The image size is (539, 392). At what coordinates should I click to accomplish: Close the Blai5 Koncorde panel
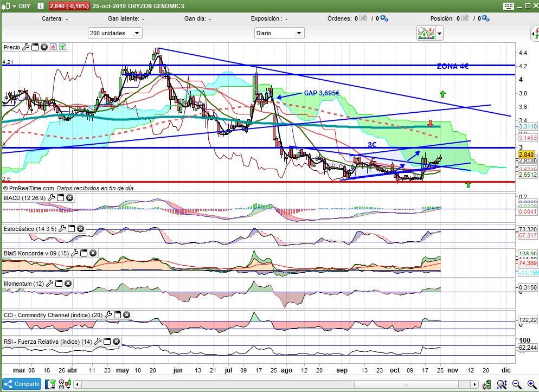93,253
